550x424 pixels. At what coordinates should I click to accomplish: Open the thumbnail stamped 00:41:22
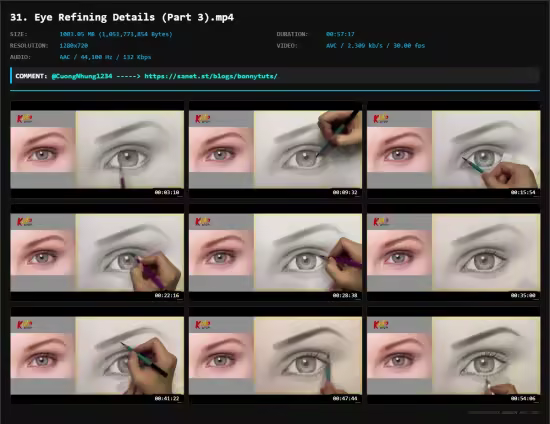point(97,356)
